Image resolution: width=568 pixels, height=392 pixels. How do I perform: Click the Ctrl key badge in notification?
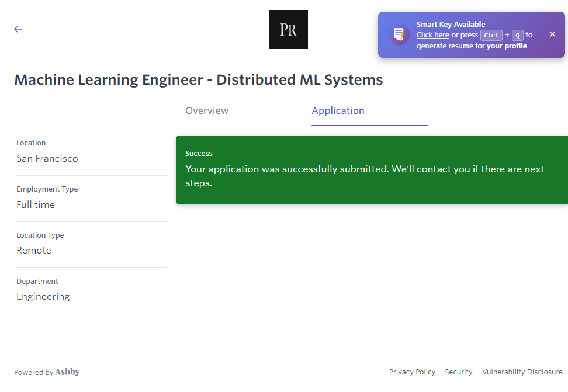pyautogui.click(x=491, y=35)
